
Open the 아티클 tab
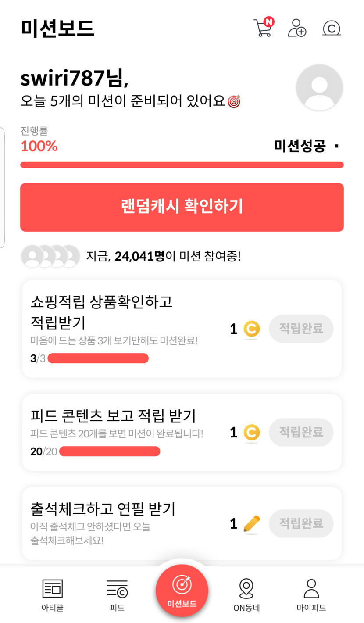click(x=53, y=595)
